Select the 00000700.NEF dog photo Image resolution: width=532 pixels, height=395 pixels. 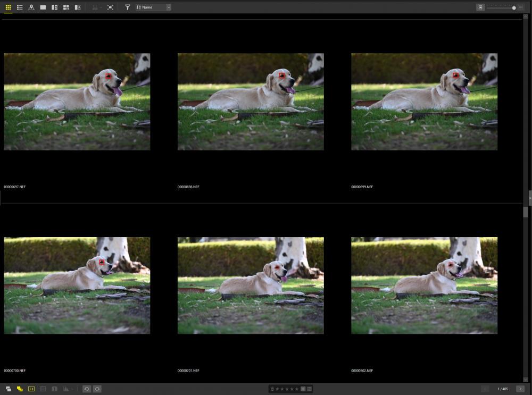pos(77,285)
